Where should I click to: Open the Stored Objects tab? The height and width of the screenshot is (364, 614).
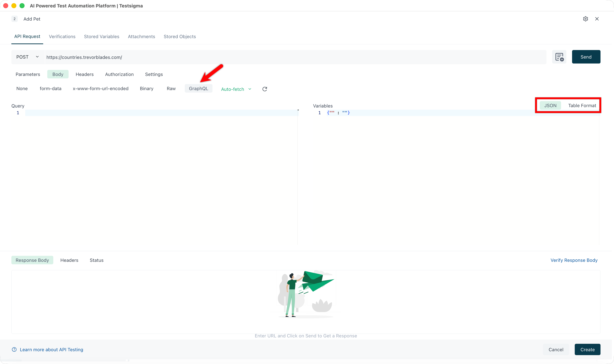(x=180, y=36)
